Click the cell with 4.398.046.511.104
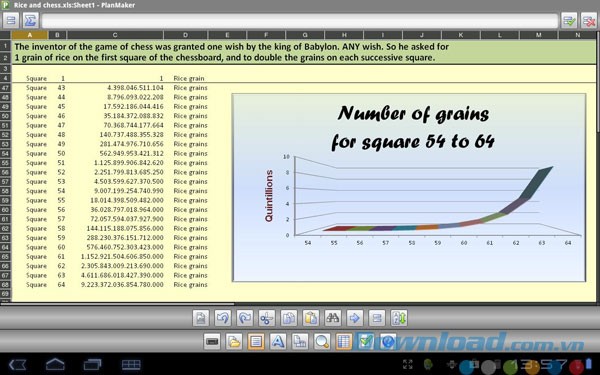Screen dimensions: 600x375 click(x=115, y=88)
